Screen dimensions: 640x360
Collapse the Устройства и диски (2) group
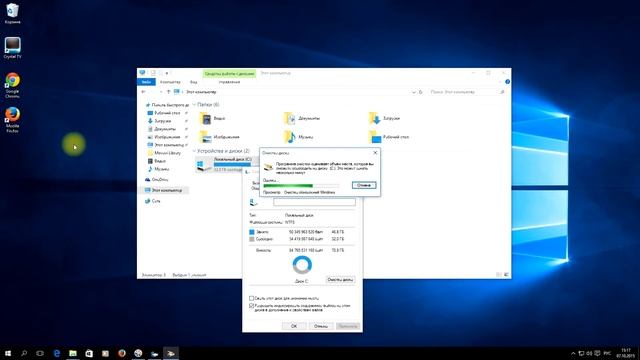[x=194, y=151]
